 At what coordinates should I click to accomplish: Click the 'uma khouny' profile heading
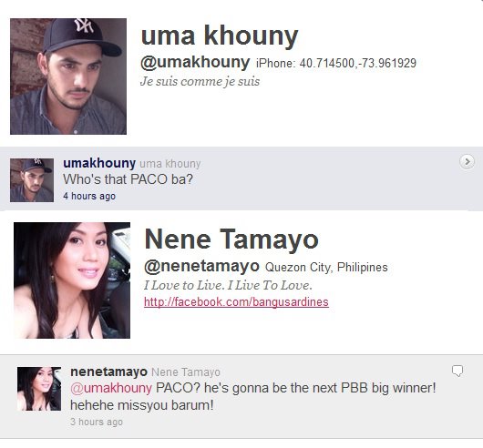pyautogui.click(x=220, y=36)
